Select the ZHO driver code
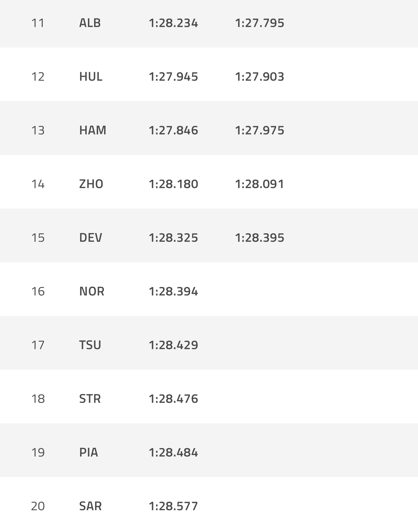The image size is (418, 532). [x=91, y=184]
